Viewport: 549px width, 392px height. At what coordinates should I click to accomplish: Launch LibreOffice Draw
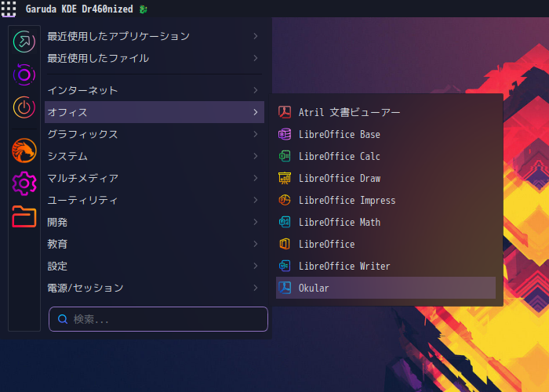[x=386, y=178]
